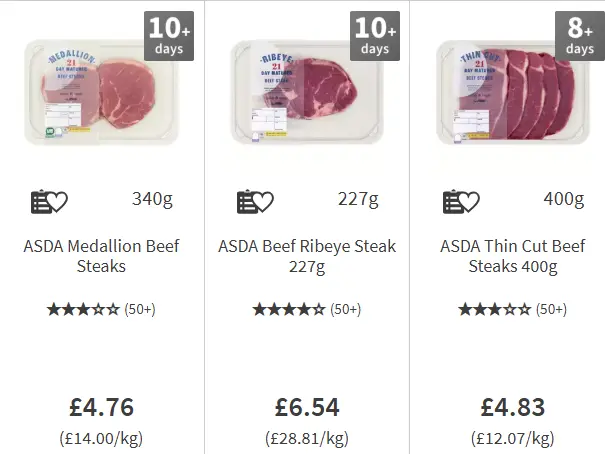Click the 340g weight label
Viewport: 605px width, 454px height.
(x=152, y=199)
